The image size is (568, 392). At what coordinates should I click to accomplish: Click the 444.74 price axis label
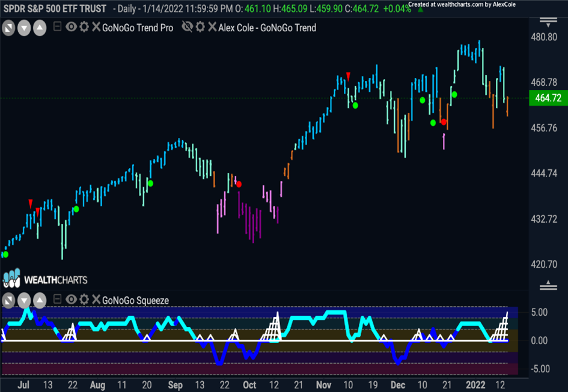click(544, 173)
